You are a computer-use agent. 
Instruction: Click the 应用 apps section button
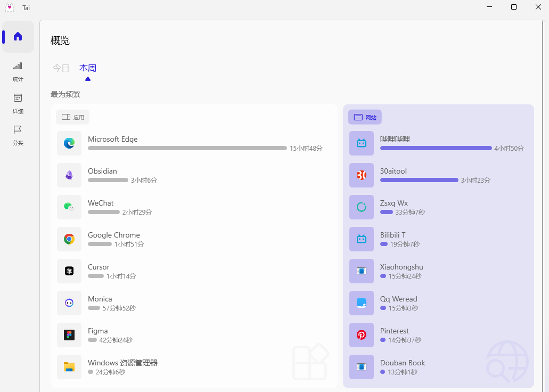point(73,117)
